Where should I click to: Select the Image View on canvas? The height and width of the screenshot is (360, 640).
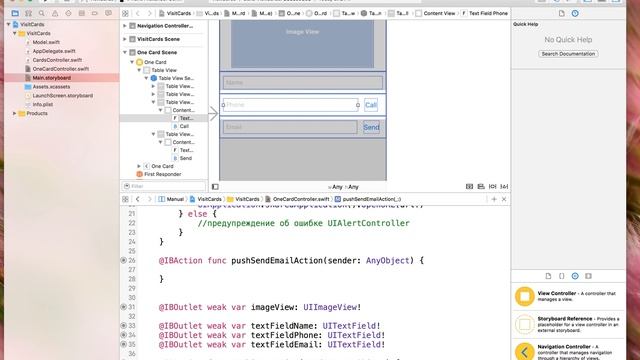point(302,44)
